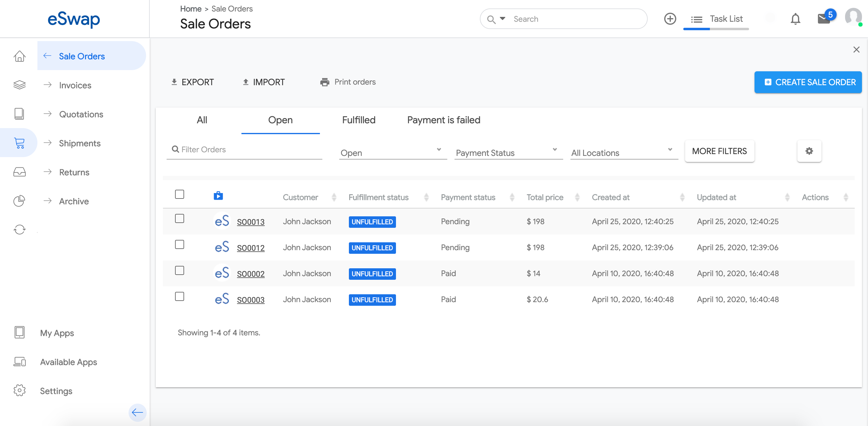Click the home icon in sidebar
868x426 pixels.
point(20,56)
